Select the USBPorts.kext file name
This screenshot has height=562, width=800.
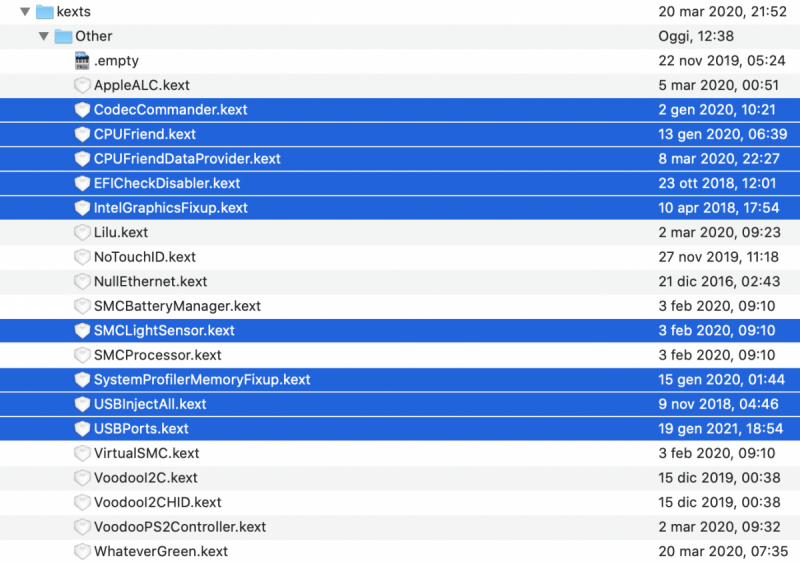point(141,428)
